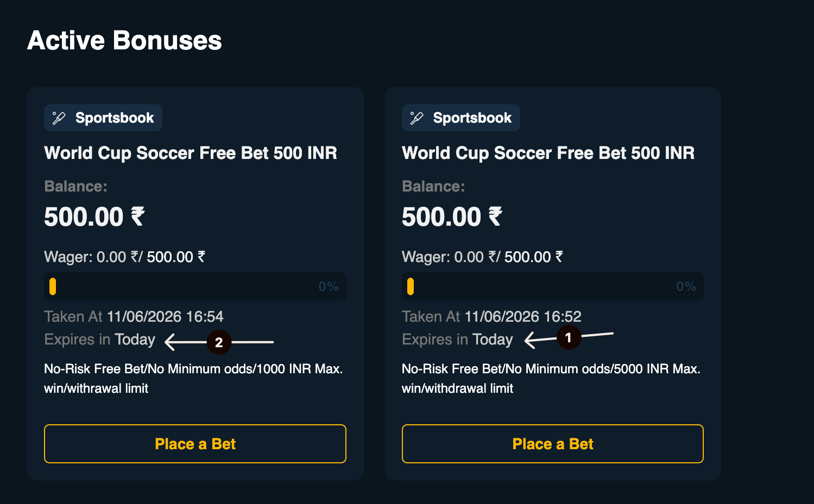Click Place a Bet on the right bonus card
Viewport: 814px width, 504px height.
click(553, 444)
